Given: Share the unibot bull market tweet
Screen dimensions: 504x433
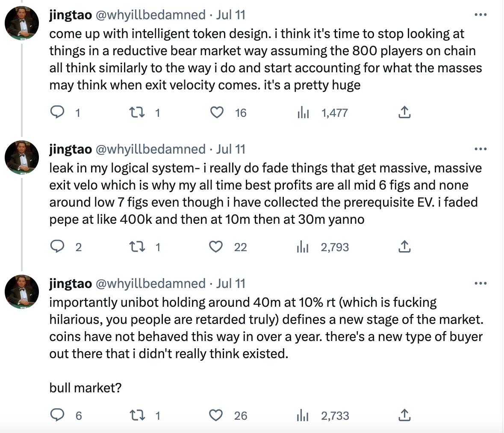Looking at the screenshot, I should tap(404, 415).
